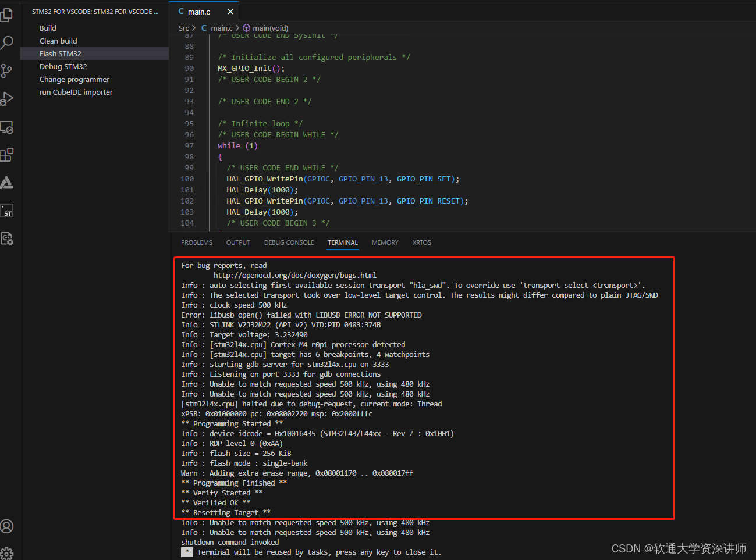Switch to the MEMORY panel tab
The width and height of the screenshot is (756, 560).
click(x=385, y=242)
